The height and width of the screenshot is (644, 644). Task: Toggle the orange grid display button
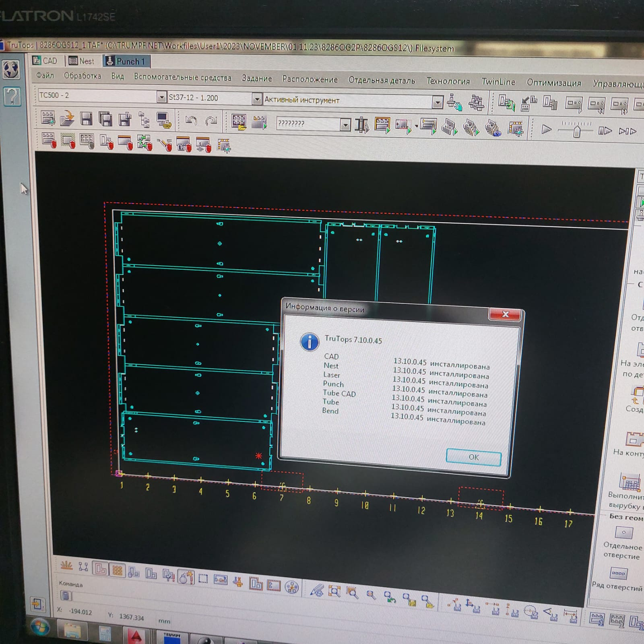(117, 570)
